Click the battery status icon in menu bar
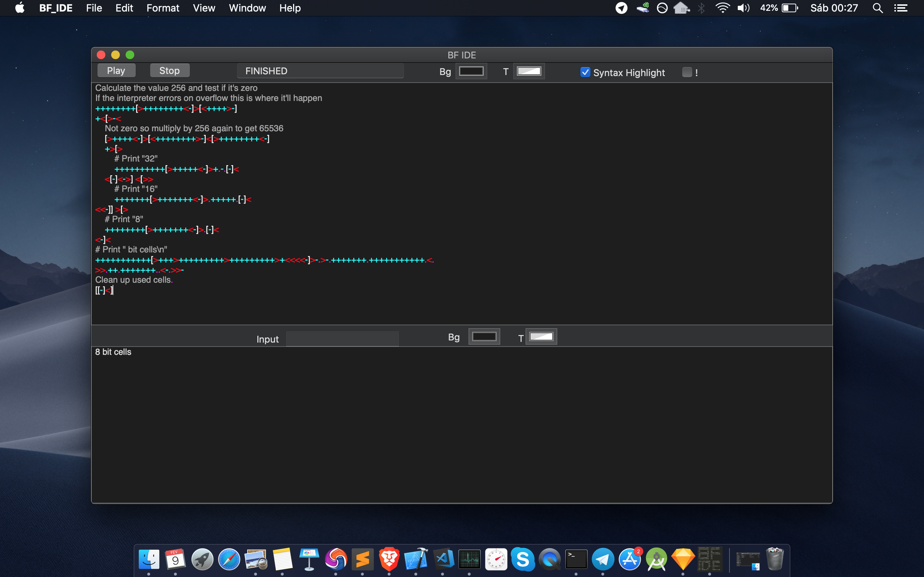924x577 pixels. (x=792, y=8)
